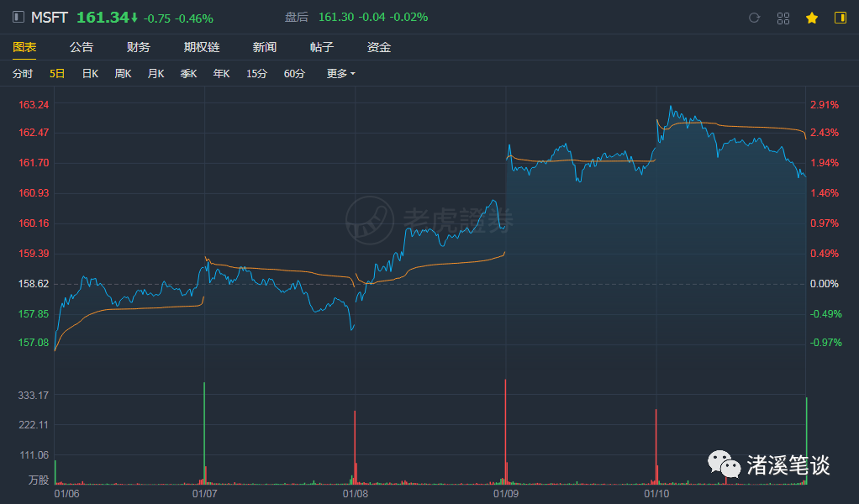Click the 111.06 volume axis label
The height and width of the screenshot is (504, 859).
[x=34, y=454]
